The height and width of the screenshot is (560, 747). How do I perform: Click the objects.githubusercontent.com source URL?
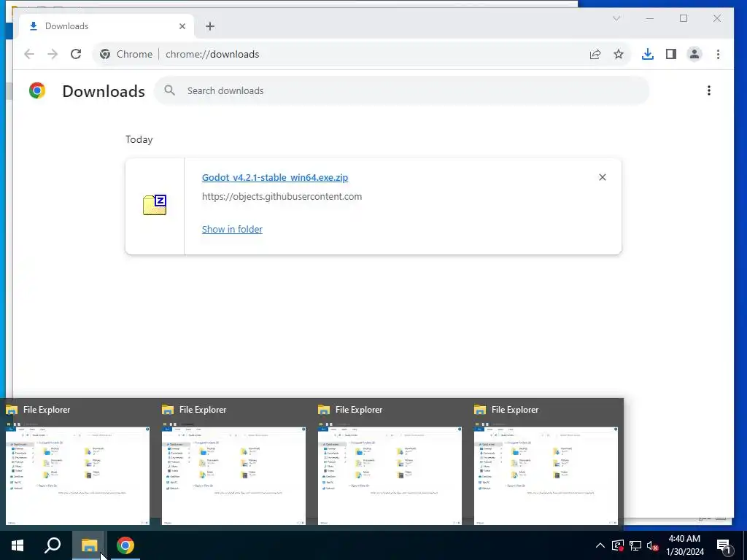tap(282, 197)
